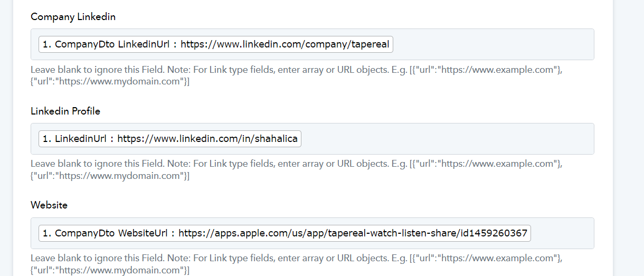Select the LinkedinUrl shahalica mapped tag

(170, 139)
